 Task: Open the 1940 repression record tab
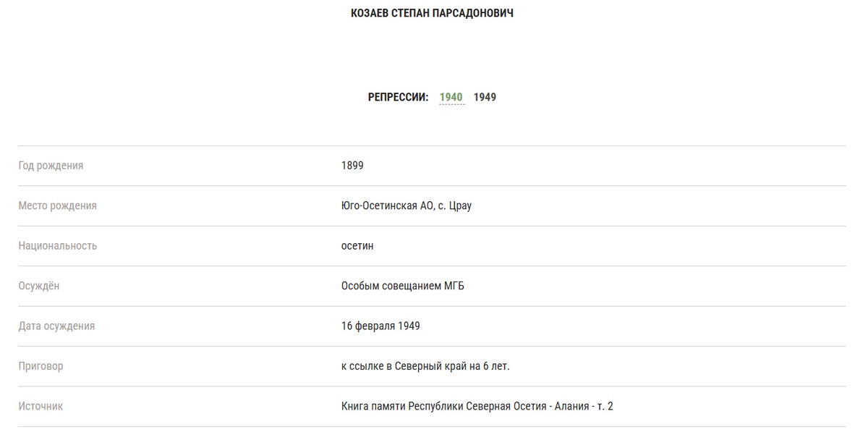coord(451,98)
